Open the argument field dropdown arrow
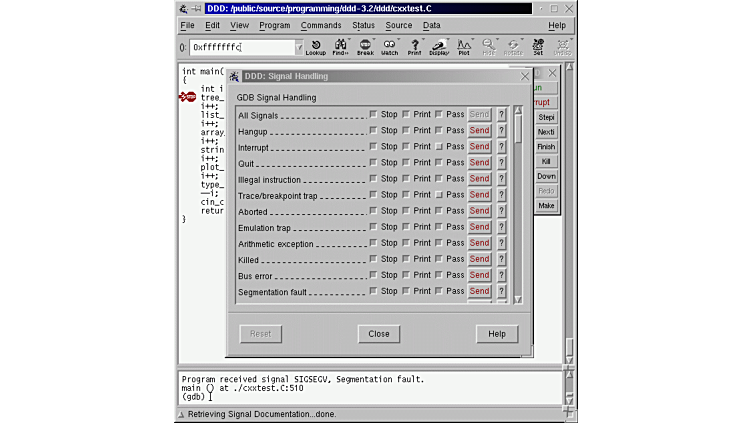The height and width of the screenshot is (423, 752). [298, 47]
